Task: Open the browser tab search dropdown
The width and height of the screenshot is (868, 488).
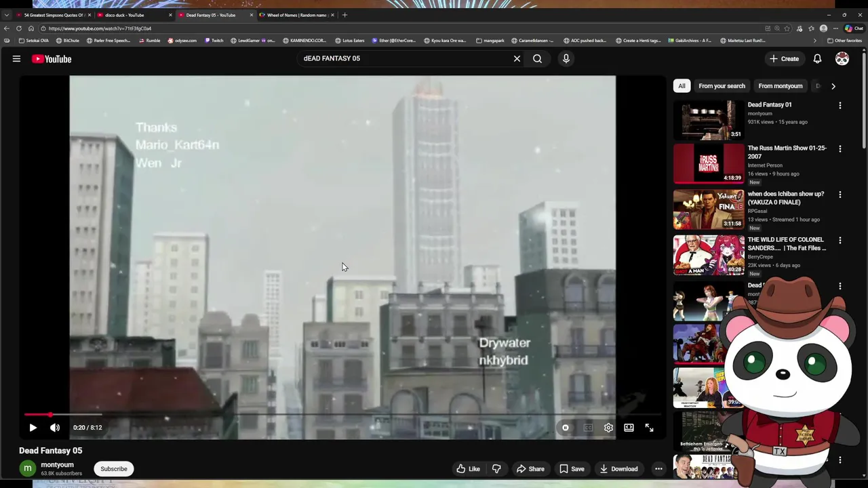Action: [x=7, y=15]
